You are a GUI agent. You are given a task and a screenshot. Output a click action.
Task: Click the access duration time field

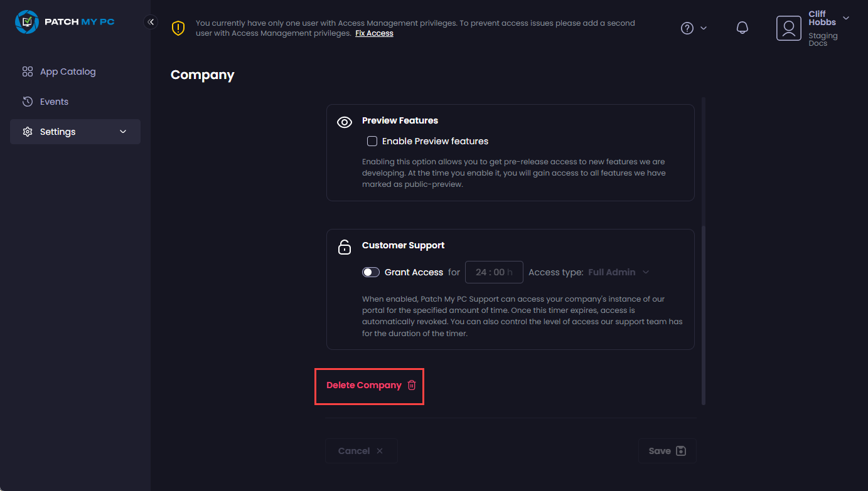494,272
